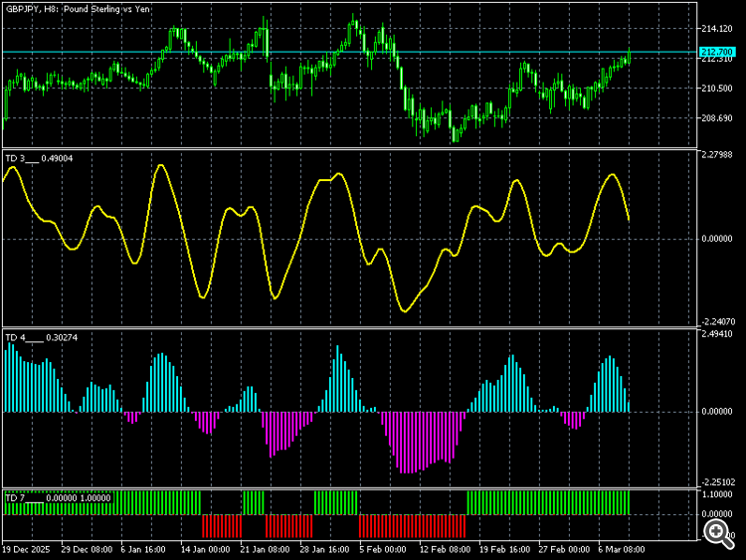Screen dimensions: 746x560
Task: Click the magnifier zoom icon
Action: click(x=718, y=534)
